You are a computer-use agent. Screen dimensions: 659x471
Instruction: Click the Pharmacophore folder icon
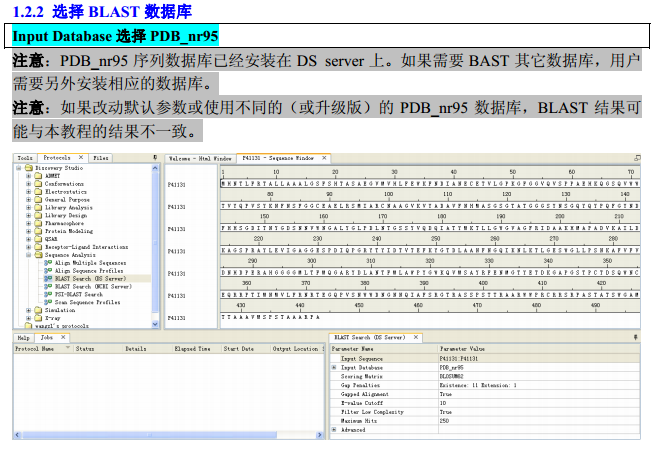(x=38, y=223)
